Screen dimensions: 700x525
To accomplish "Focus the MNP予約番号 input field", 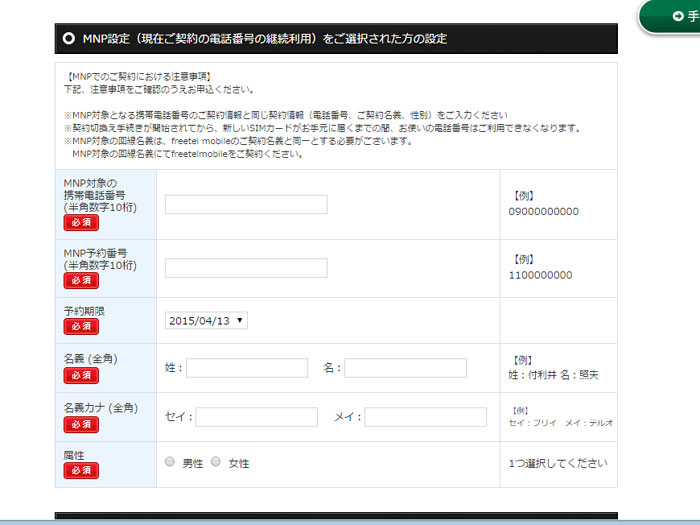I will click(246, 268).
